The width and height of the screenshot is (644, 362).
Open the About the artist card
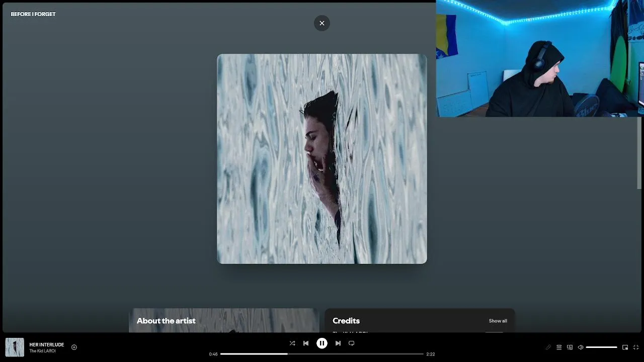(x=224, y=320)
